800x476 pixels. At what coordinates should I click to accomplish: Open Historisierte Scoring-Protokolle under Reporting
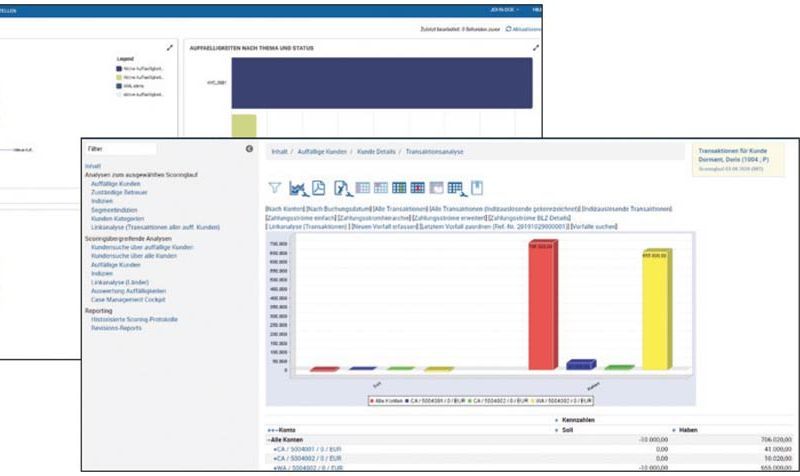tap(135, 319)
